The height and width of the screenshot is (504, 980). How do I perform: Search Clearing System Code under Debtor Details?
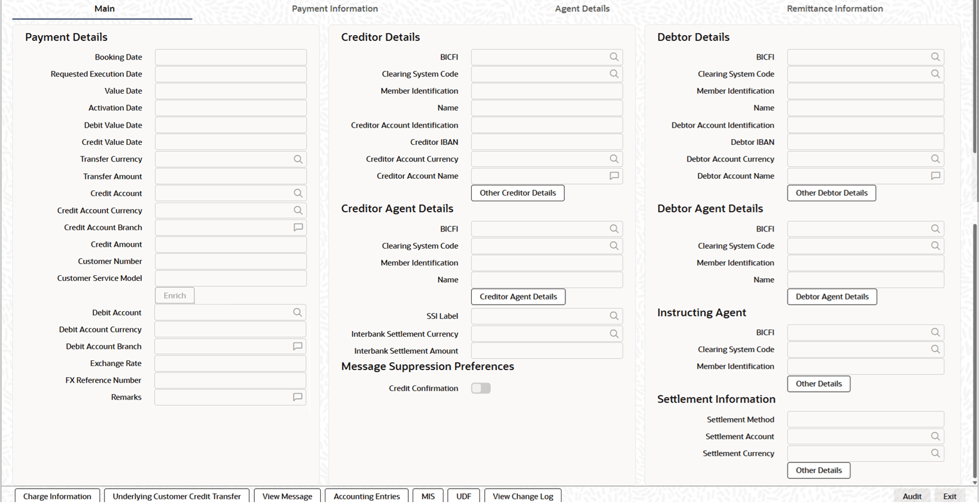(x=935, y=74)
